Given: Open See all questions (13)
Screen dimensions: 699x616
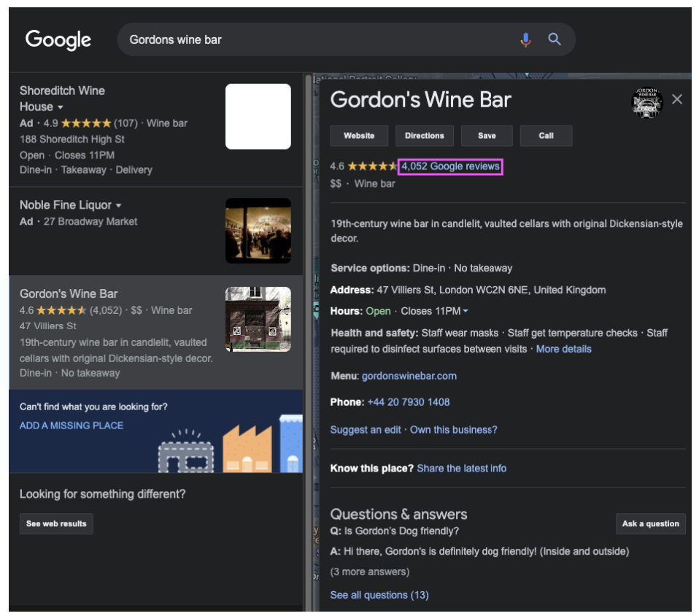Looking at the screenshot, I should pos(379,595).
